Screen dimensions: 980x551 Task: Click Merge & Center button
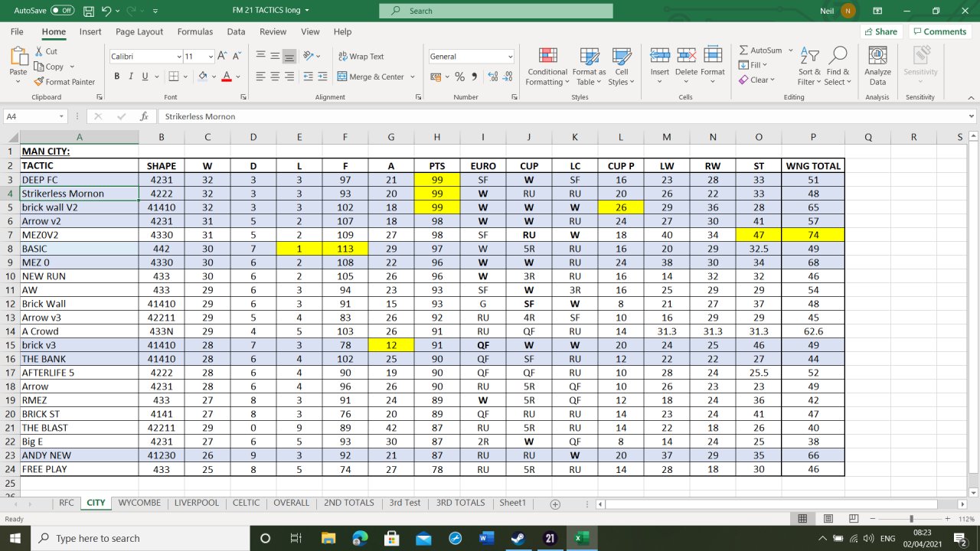pos(371,77)
